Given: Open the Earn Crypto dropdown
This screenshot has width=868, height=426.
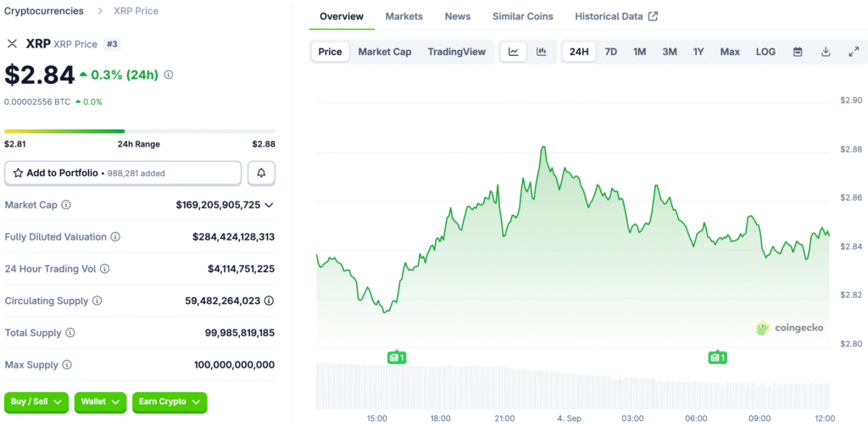Looking at the screenshot, I should tap(170, 402).
